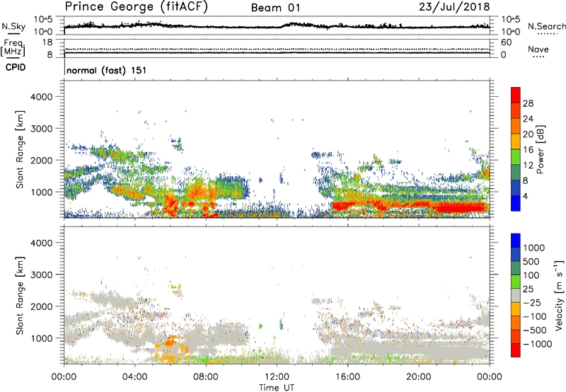Click the '08:00' time axis label
The height and width of the screenshot is (392, 566).
206,377
